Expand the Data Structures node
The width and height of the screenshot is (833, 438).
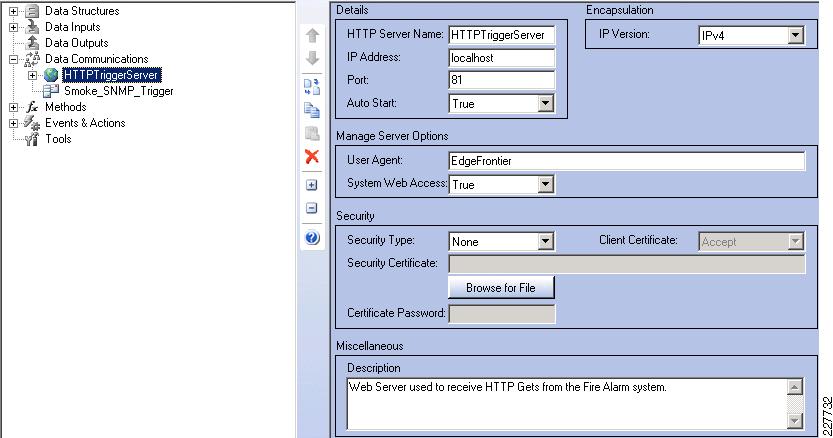pos(13,11)
